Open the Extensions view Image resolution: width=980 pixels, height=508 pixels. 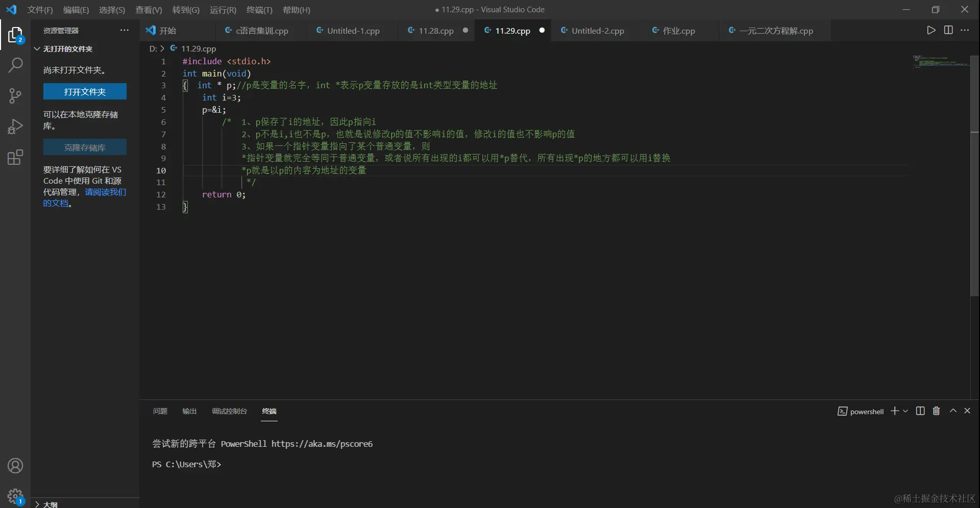pos(15,157)
